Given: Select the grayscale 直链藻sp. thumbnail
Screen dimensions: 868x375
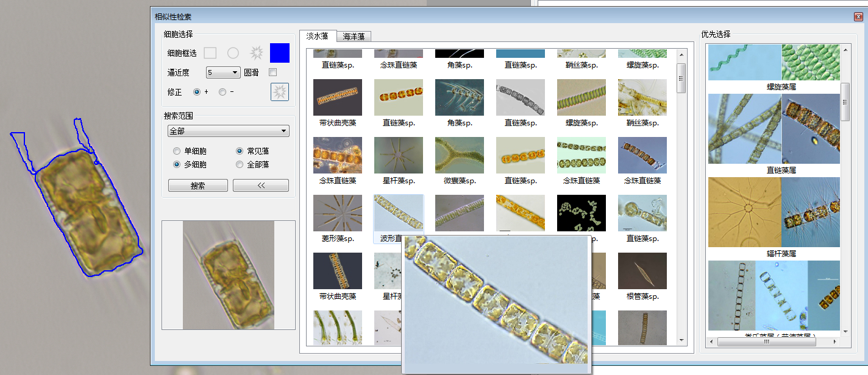Looking at the screenshot, I should [x=521, y=97].
